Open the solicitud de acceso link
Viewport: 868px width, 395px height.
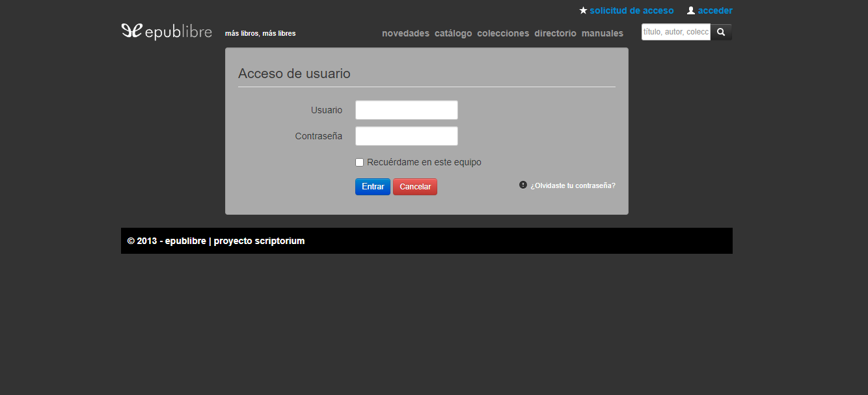[632, 10]
